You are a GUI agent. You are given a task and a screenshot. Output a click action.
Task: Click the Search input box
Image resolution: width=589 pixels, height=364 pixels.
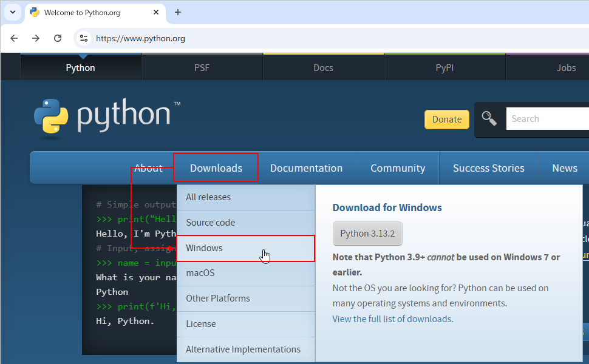pos(548,118)
